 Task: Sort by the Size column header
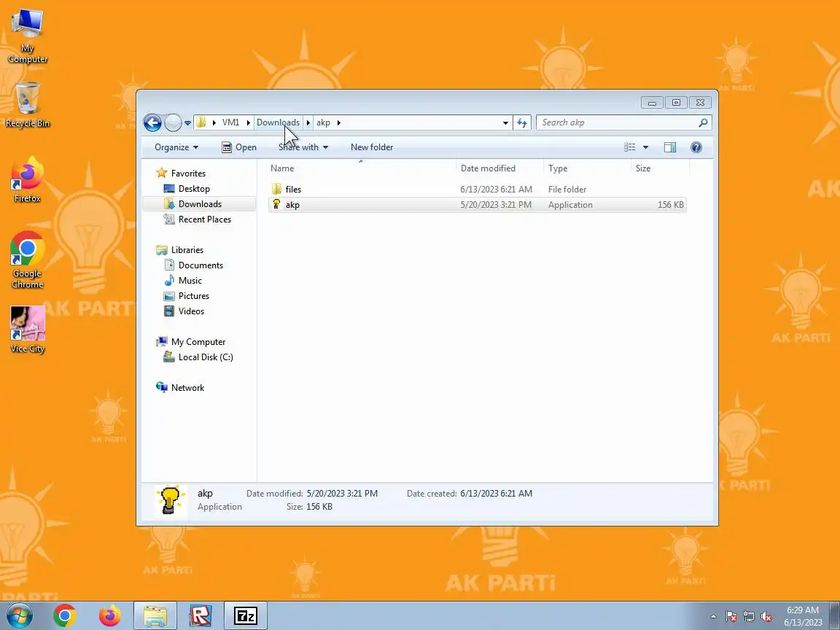pos(660,168)
